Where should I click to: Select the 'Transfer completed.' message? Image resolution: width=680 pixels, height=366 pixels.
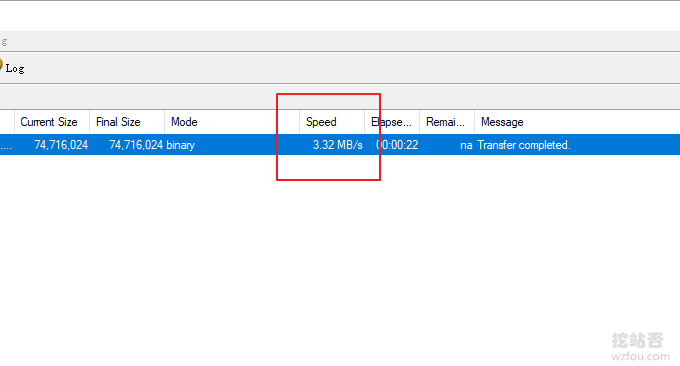(x=524, y=145)
